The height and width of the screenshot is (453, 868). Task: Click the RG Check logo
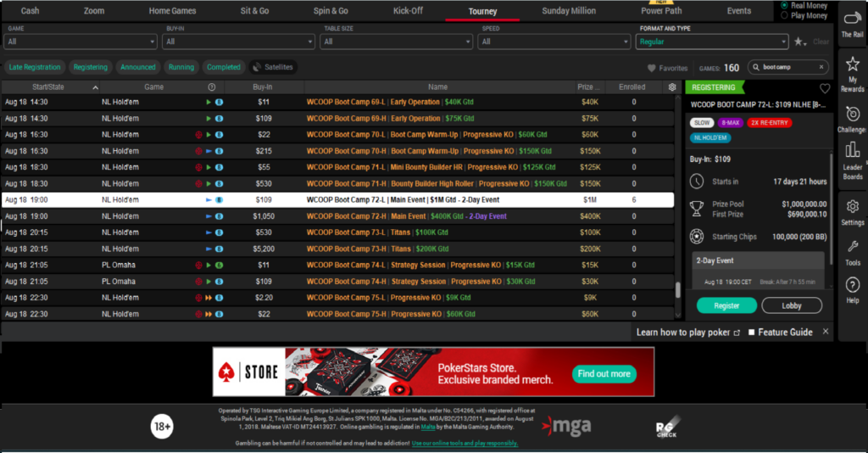click(x=666, y=426)
